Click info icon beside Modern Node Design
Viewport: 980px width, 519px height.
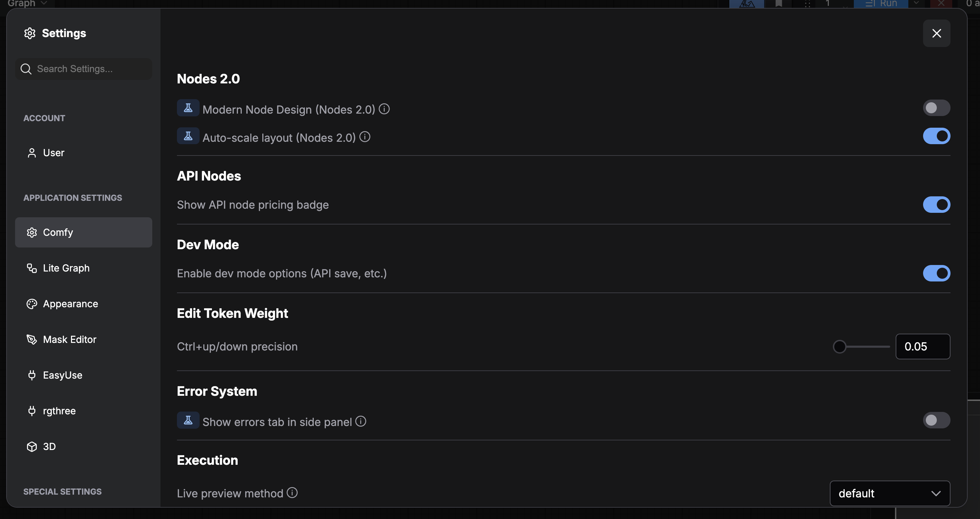click(384, 109)
